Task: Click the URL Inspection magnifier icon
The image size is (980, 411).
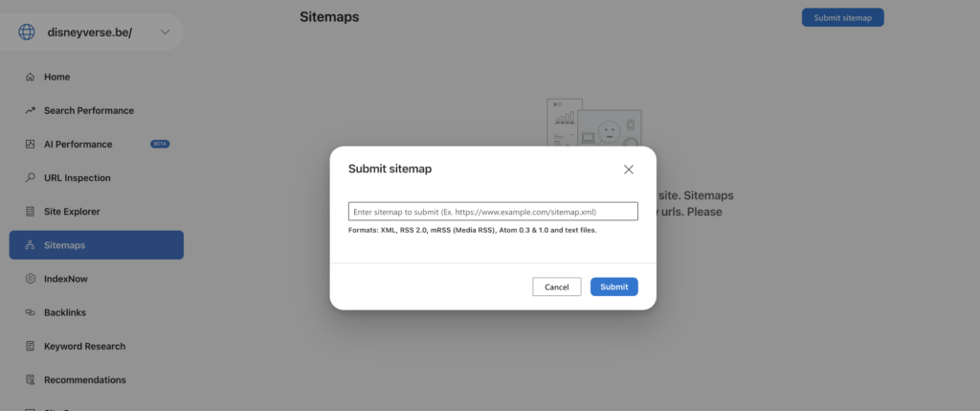Action: click(31, 177)
